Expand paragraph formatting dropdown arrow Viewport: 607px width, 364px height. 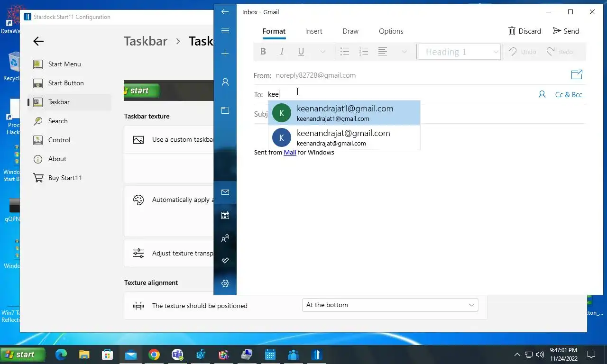pyautogui.click(x=405, y=52)
